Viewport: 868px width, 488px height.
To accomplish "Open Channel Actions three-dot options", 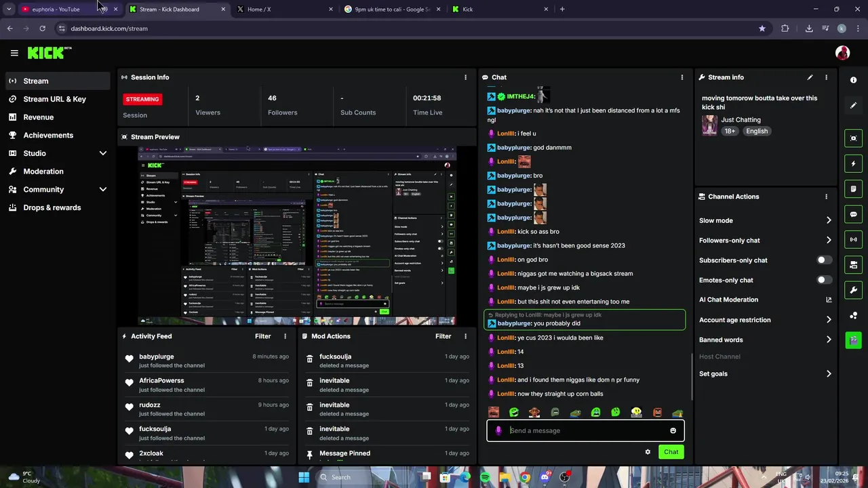I will [x=826, y=197].
